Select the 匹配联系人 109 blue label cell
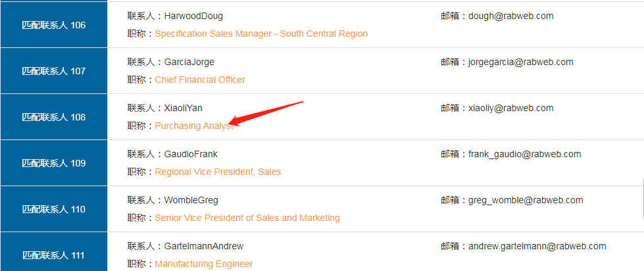Viewport: 644px width, 271px height. point(54,163)
